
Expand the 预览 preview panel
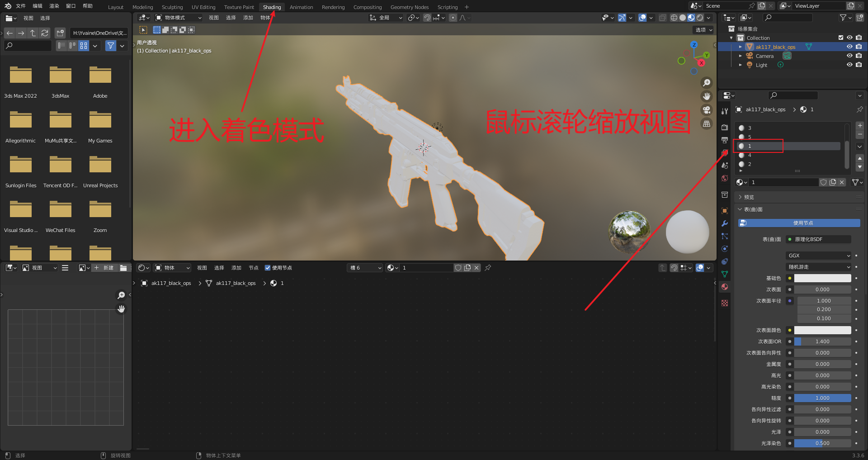[x=749, y=197]
